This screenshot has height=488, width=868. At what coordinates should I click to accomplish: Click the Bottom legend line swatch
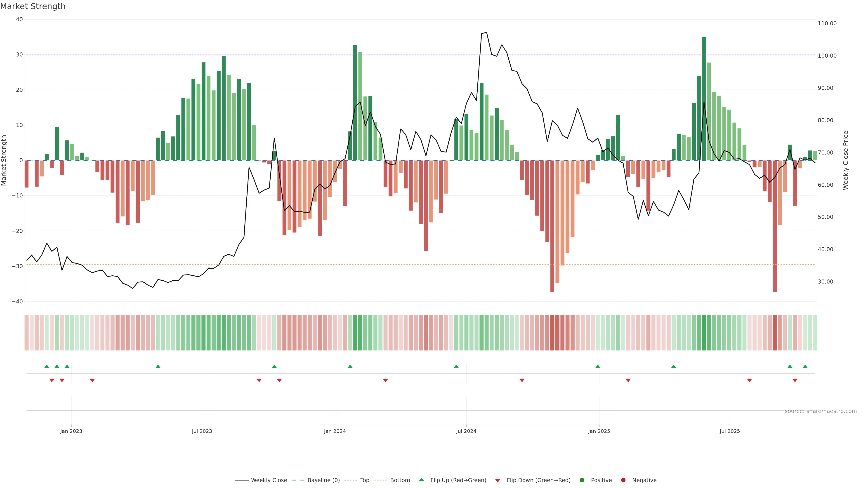(x=380, y=480)
